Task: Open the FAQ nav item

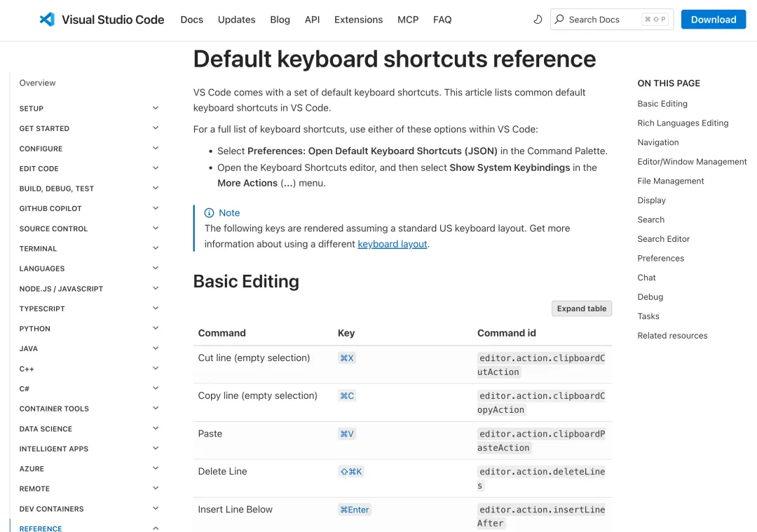Action: [x=442, y=20]
